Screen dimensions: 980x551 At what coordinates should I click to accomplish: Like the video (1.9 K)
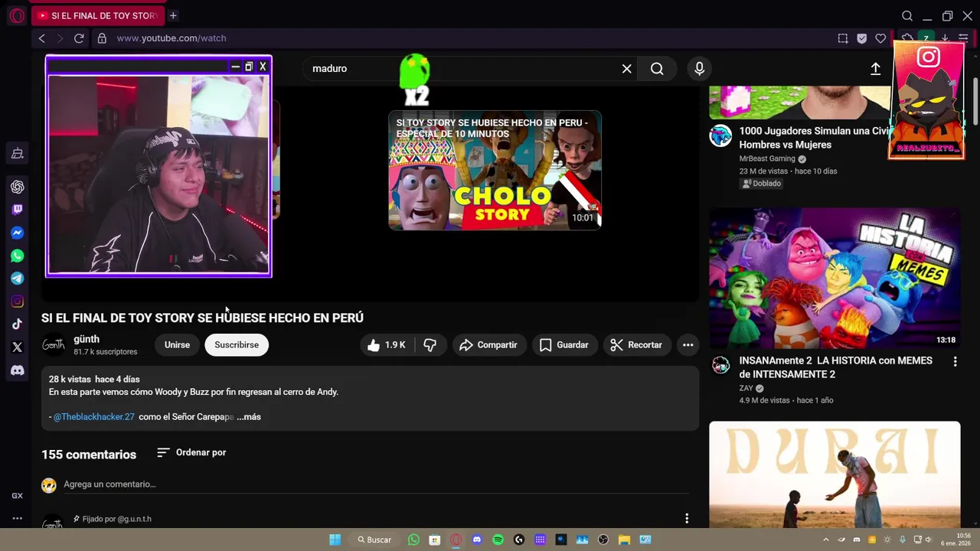tap(387, 345)
